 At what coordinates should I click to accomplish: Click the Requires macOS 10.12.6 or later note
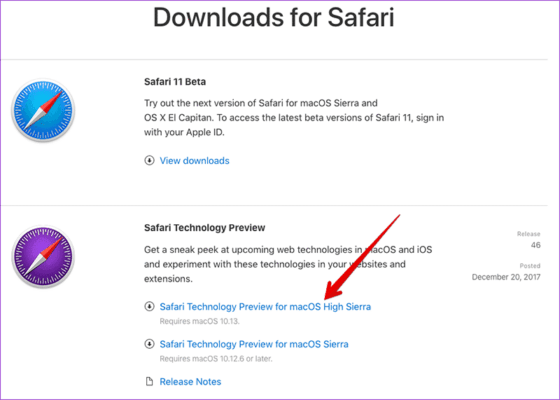(x=216, y=359)
